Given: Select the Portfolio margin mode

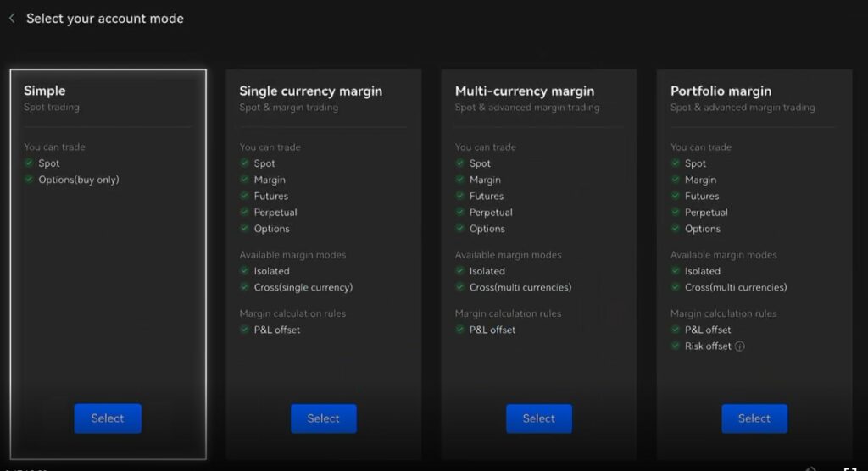Looking at the screenshot, I should tap(754, 418).
